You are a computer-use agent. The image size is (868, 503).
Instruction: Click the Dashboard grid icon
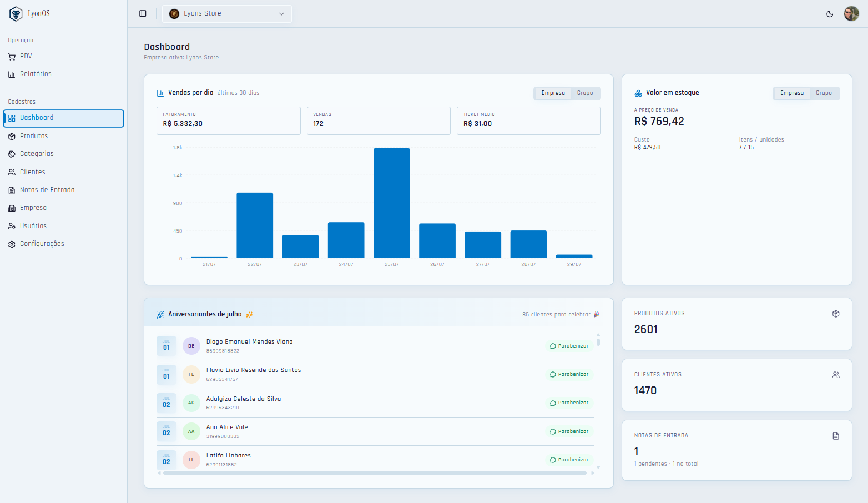[x=12, y=118]
